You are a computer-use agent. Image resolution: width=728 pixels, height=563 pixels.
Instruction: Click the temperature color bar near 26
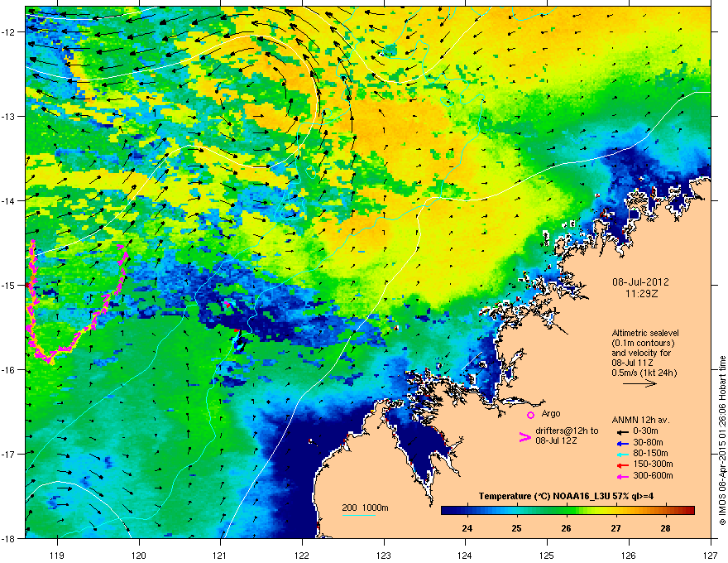point(566,510)
